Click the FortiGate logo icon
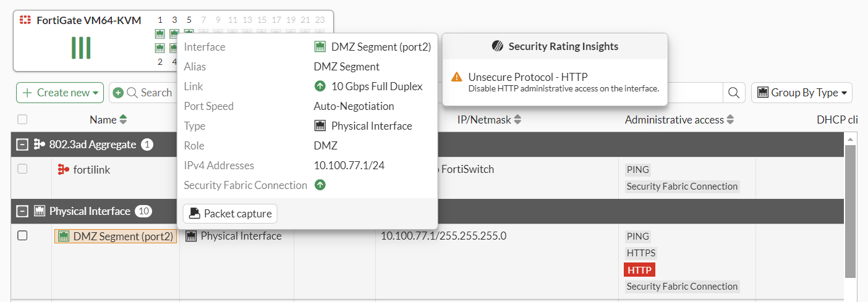This screenshot has height=302, width=868. point(25,20)
